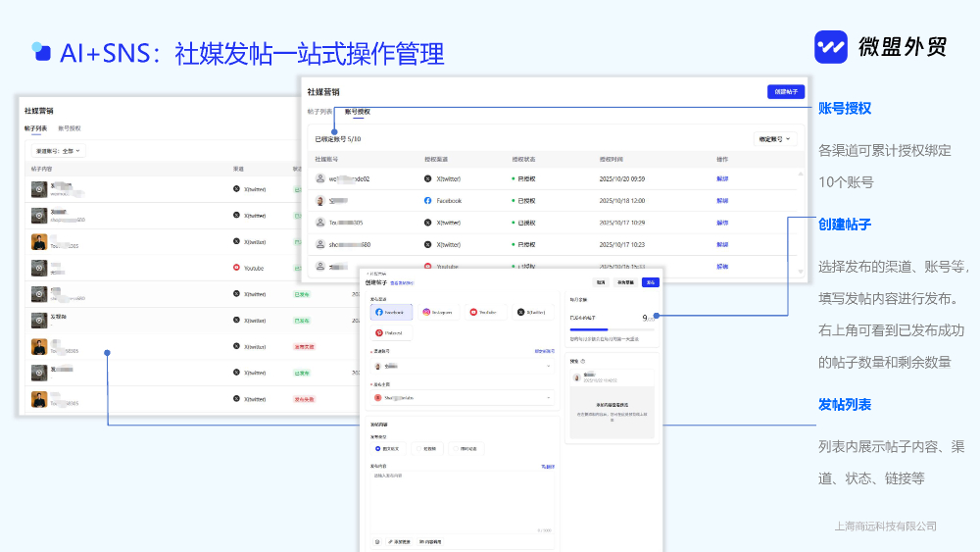980x552 pixels.
Task: Click the published posts progress bar
Action: [x=612, y=329]
